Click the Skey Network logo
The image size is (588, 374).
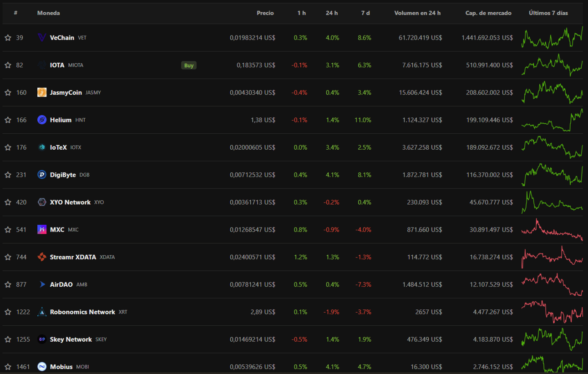pos(42,339)
